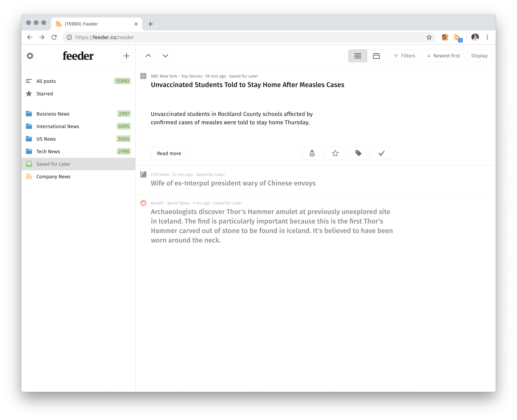Switch to expanded card view layout

click(x=376, y=56)
